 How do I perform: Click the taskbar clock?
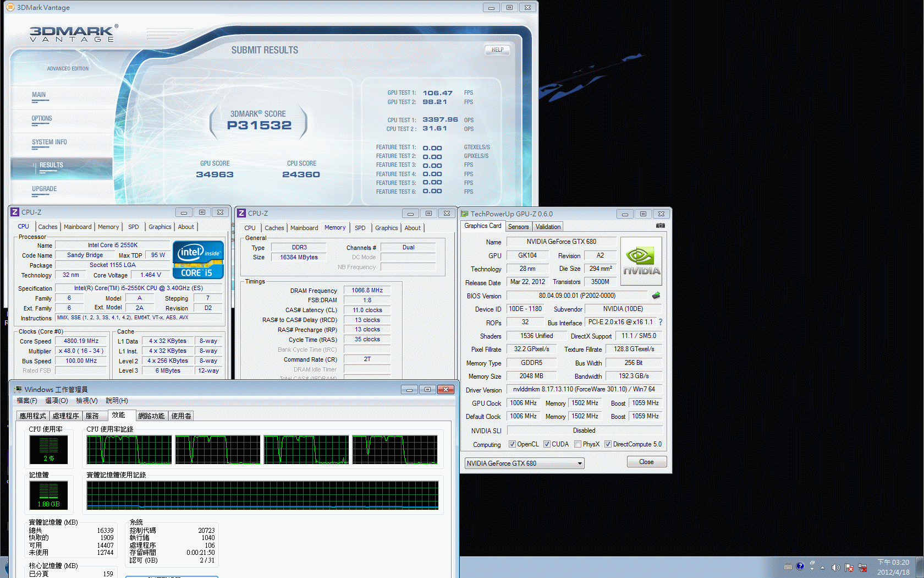click(893, 568)
